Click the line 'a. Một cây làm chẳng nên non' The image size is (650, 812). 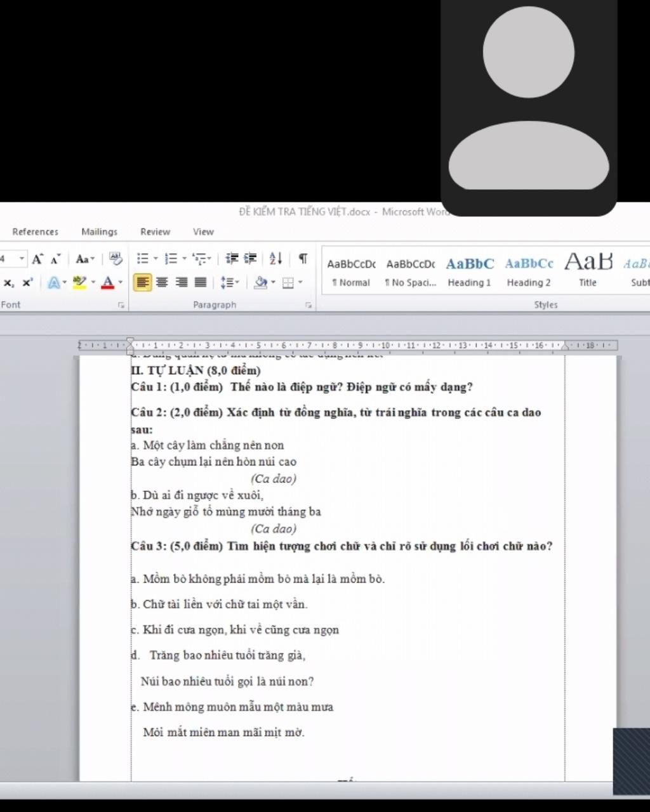(208, 445)
